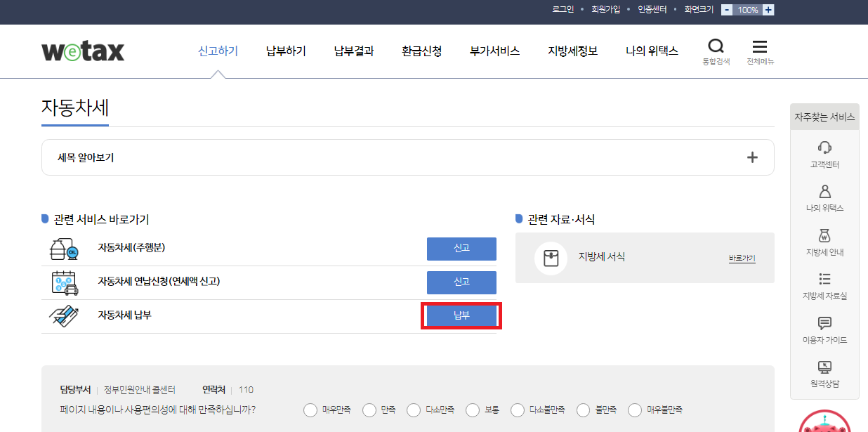Viewport: 868px width, 432px height.
Task: Select the 고객센터 headset icon in sidebar
Action: click(824, 148)
